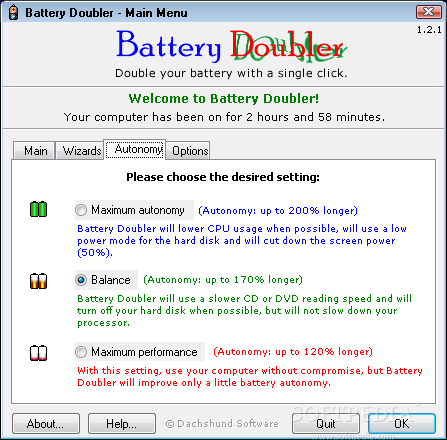447x440 pixels.
Task: Click the Help button
Action: pos(122,424)
